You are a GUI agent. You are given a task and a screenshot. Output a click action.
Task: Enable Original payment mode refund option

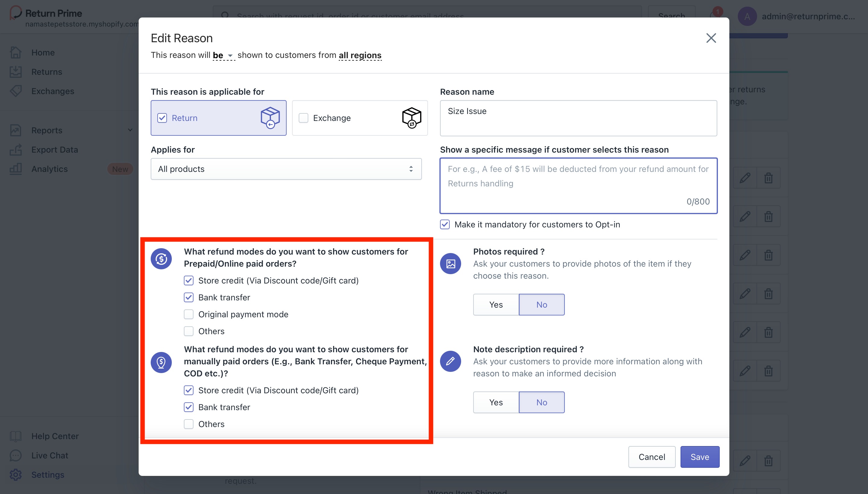[189, 314]
